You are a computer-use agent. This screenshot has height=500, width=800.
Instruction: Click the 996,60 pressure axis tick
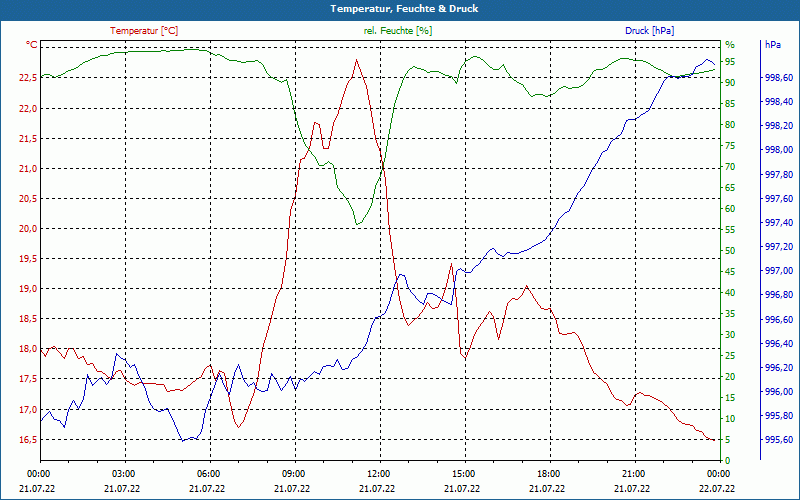(779, 319)
